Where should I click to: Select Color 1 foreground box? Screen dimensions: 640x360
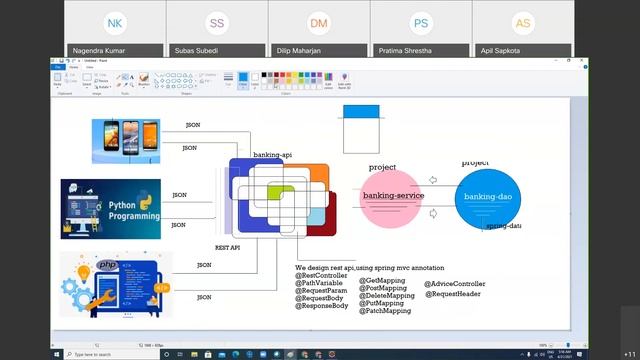(x=243, y=80)
